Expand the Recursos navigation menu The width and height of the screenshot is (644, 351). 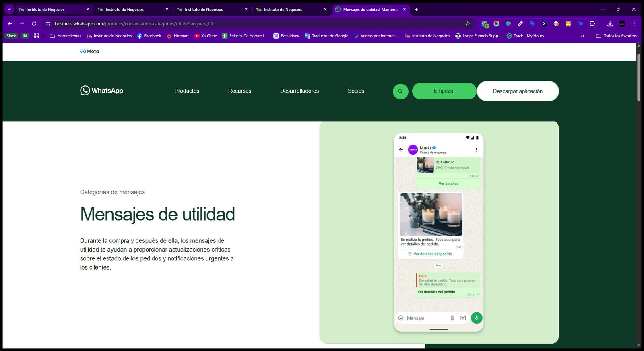tap(239, 91)
